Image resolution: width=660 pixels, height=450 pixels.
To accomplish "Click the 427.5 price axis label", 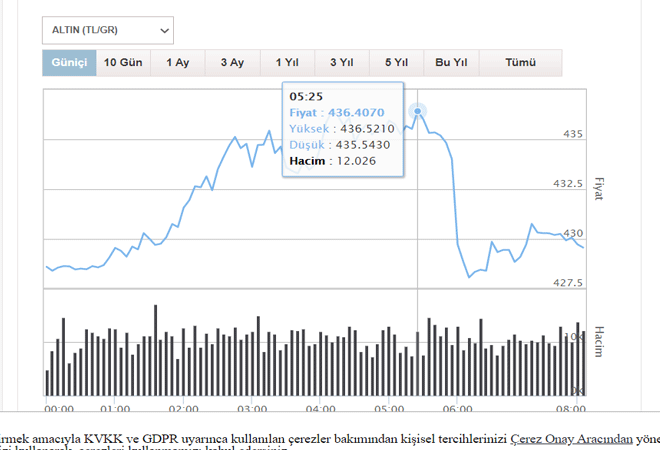I will (568, 283).
